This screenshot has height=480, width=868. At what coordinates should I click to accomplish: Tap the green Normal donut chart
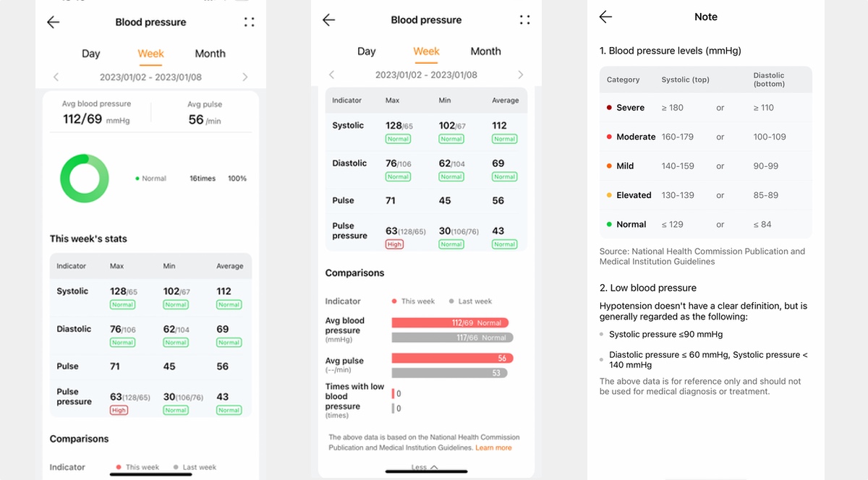click(85, 179)
